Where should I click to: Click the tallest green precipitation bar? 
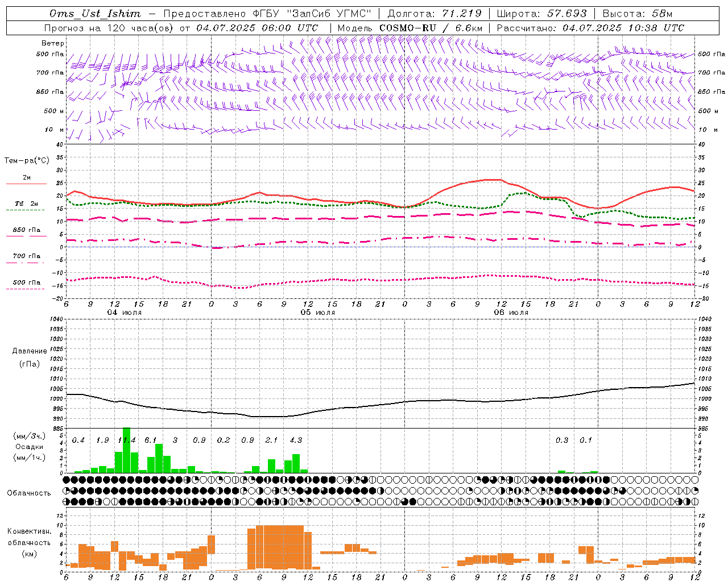click(x=127, y=450)
